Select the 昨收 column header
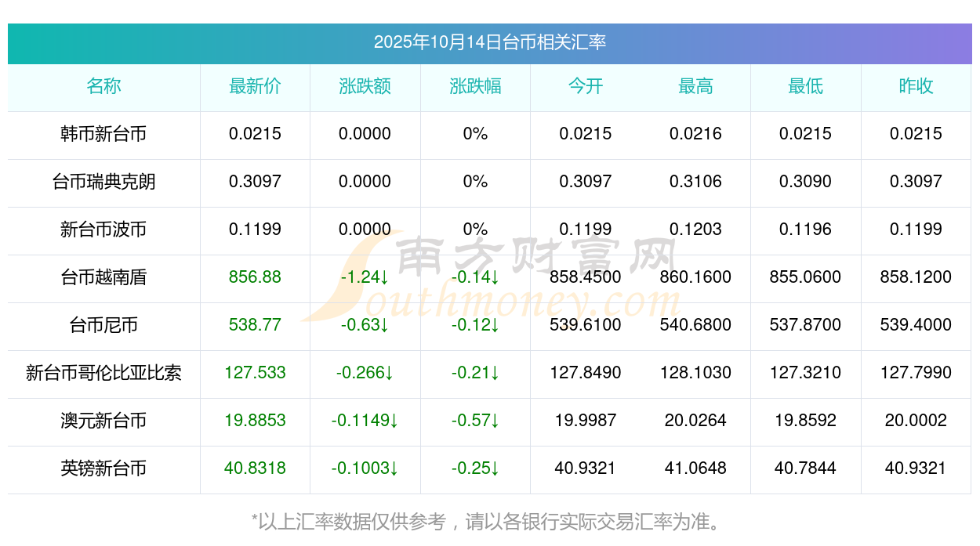 click(x=916, y=86)
